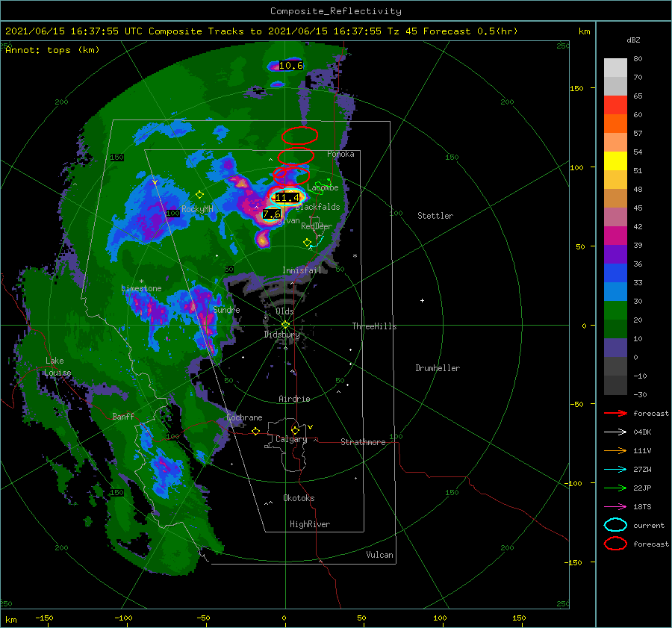Click the northern storm top label 10.6
672x628 pixels.
click(x=290, y=66)
